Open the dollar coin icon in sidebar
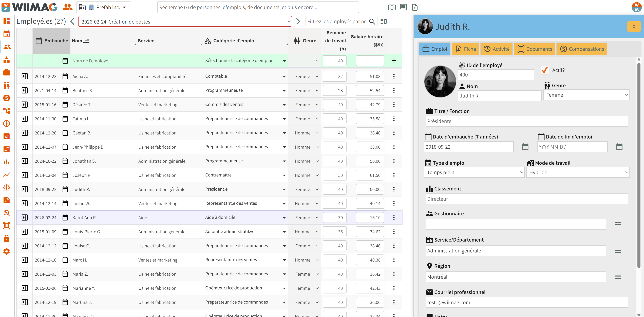 [7, 98]
